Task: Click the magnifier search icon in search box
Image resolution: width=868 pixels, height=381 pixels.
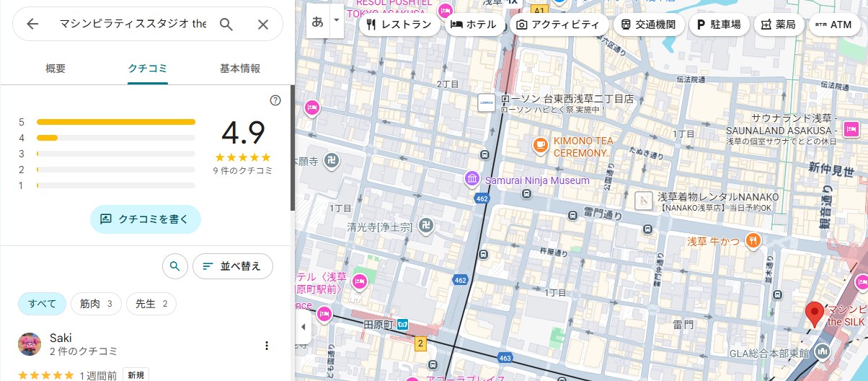Action: (226, 25)
